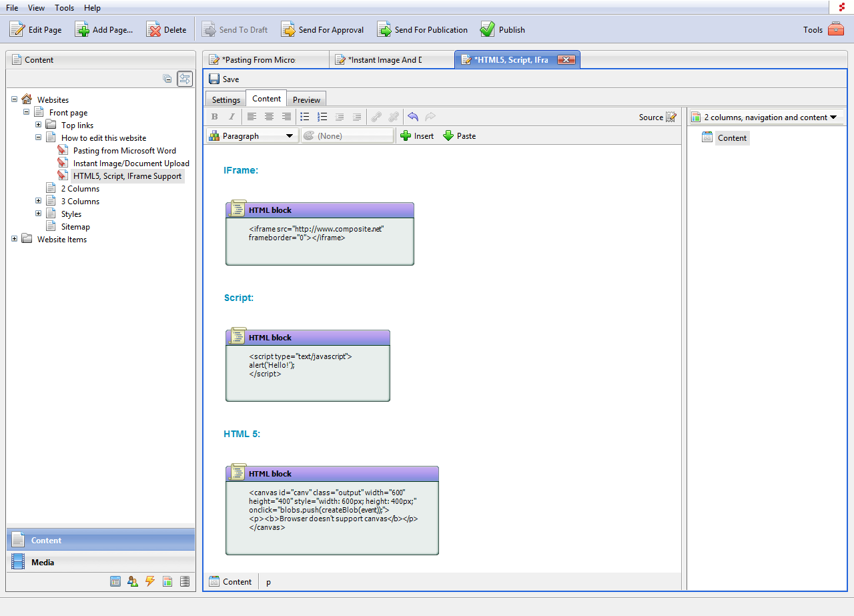Image resolution: width=854 pixels, height=616 pixels.
Task: Select the Users perspective icon
Action: 133,581
